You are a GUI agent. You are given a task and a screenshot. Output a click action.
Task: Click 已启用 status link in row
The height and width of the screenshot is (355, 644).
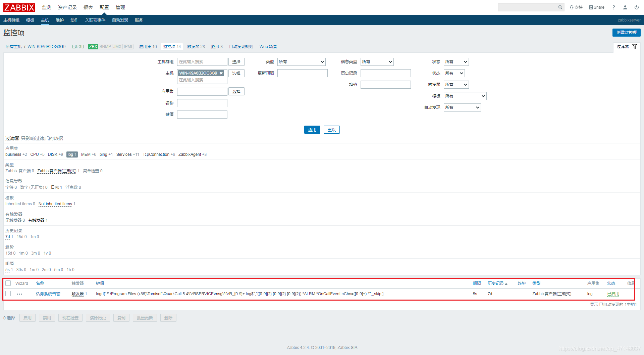point(613,294)
